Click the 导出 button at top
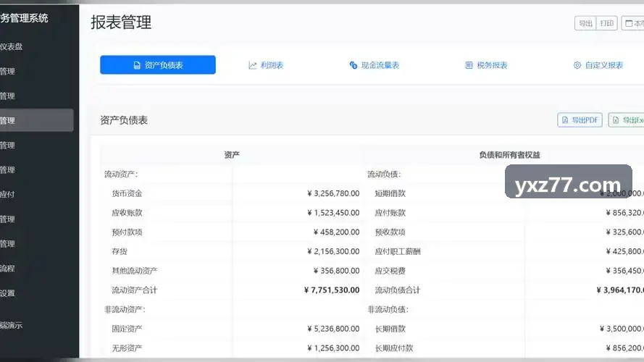 coord(585,23)
